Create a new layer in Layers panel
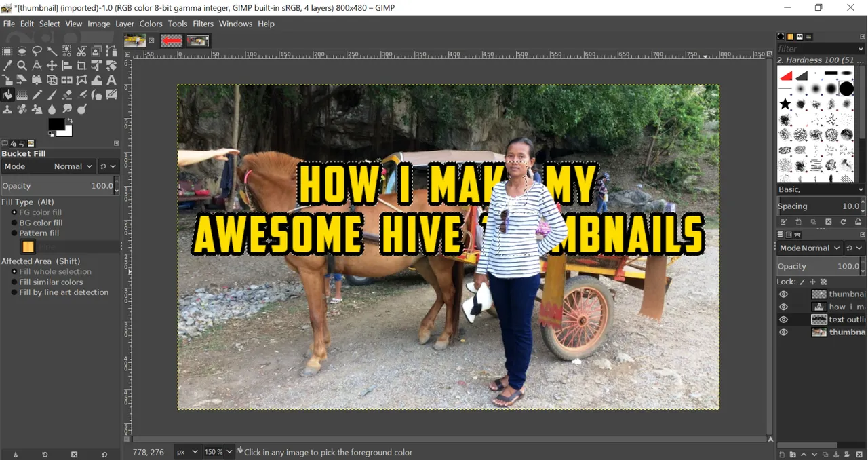The image size is (868, 460). pyautogui.click(x=782, y=455)
